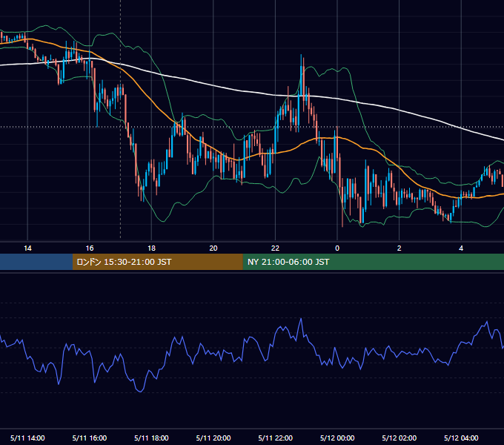Click the 2 hour axis label
The width and height of the screenshot is (504, 445).
coord(399,248)
